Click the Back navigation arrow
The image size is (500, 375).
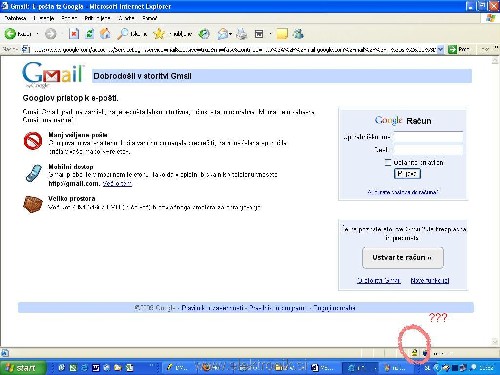(10, 34)
